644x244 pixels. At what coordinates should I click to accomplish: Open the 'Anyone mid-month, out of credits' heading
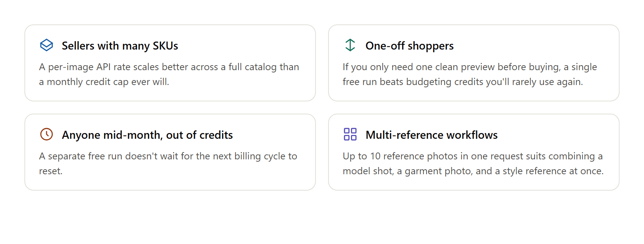(x=147, y=135)
